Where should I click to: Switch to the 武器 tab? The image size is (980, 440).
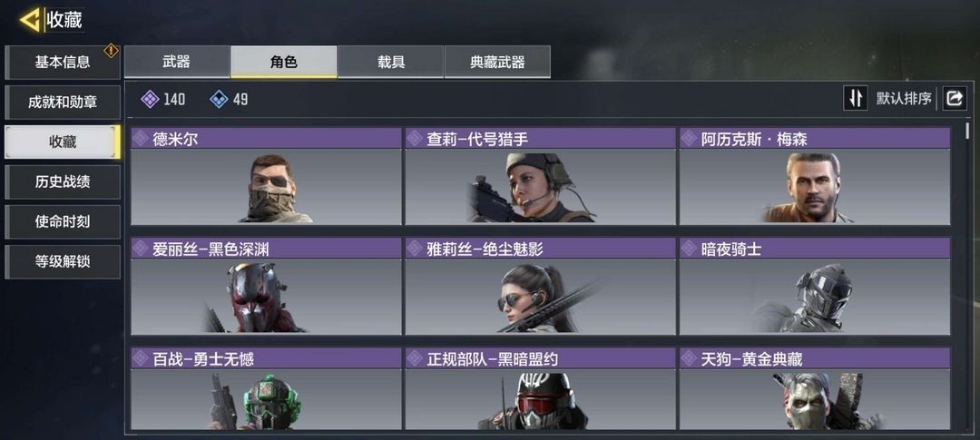(x=177, y=62)
